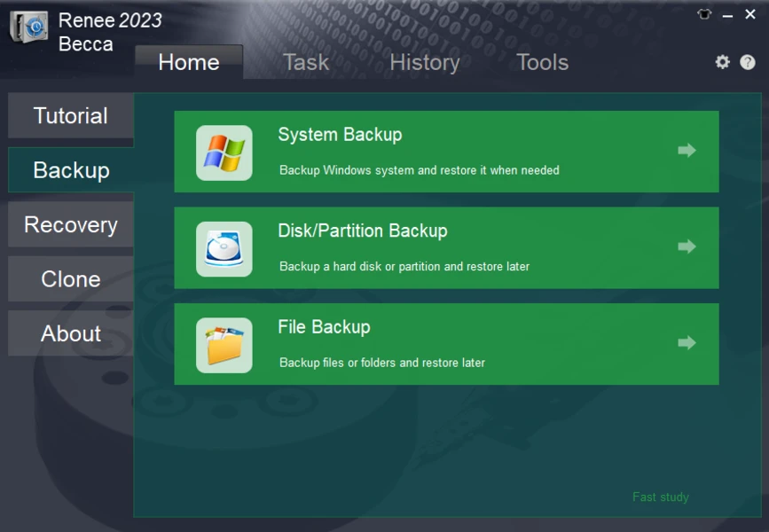Select Recovery in the left sidebar
Screen dimensions: 769x532
click(71, 224)
